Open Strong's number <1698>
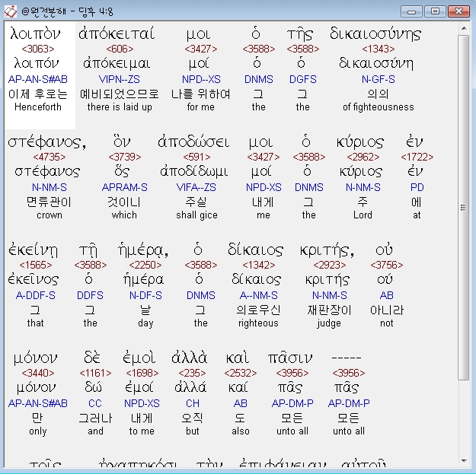Image resolution: width=476 pixels, height=474 pixels. pyautogui.click(x=142, y=373)
